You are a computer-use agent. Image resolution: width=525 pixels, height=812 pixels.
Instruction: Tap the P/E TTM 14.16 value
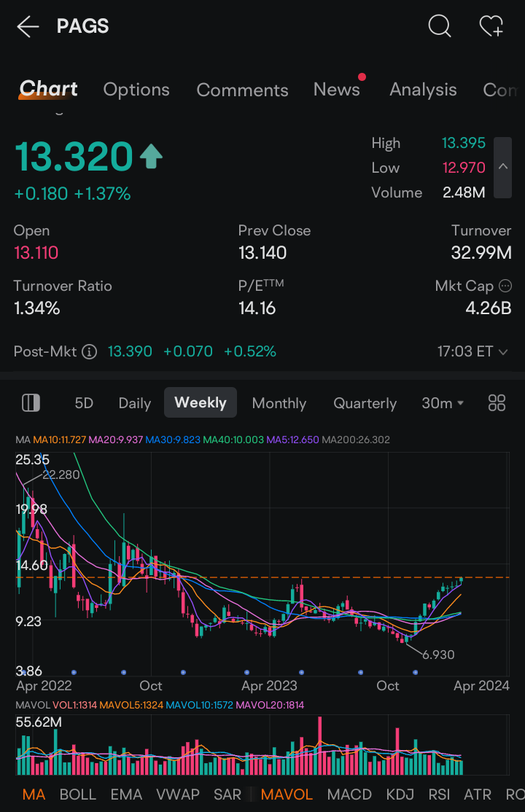point(257,308)
